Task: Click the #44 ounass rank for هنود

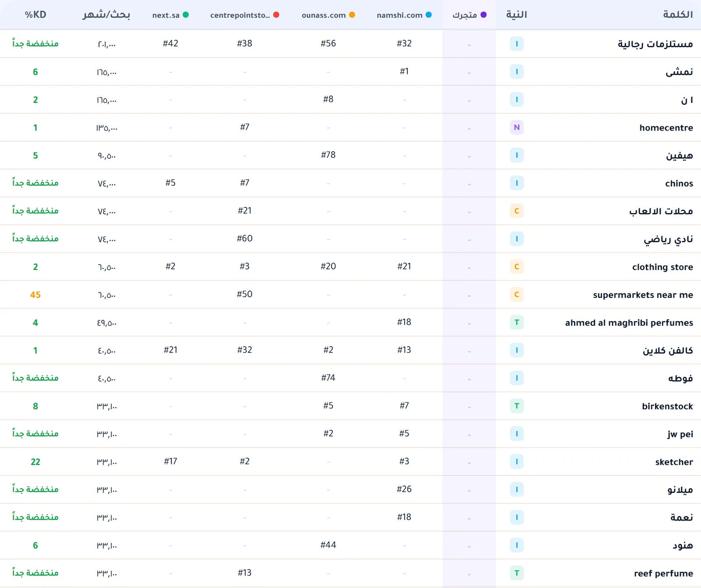Action: [x=328, y=545]
